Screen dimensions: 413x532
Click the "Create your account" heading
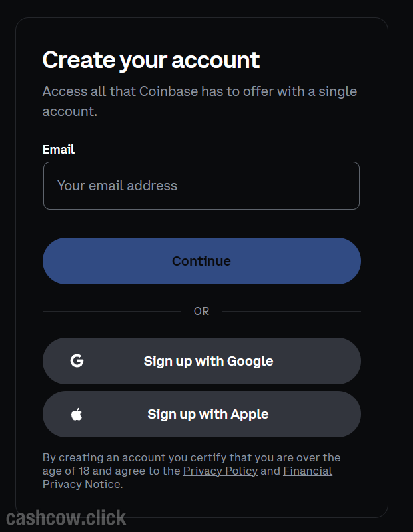coord(151,60)
